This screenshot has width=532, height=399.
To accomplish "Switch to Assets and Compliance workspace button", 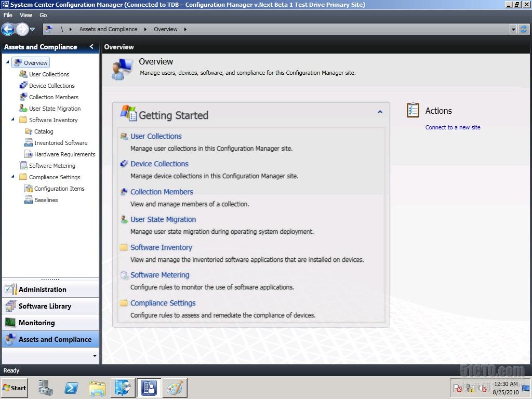I will point(50,339).
